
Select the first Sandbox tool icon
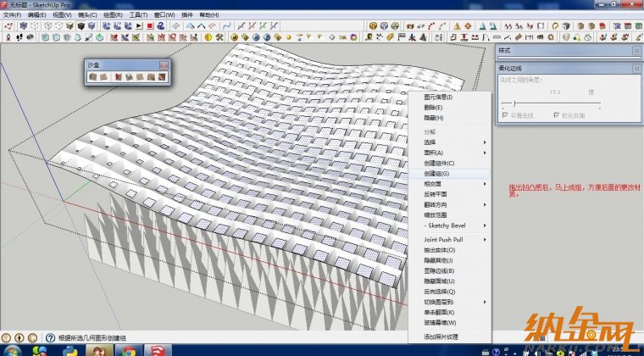92,77
